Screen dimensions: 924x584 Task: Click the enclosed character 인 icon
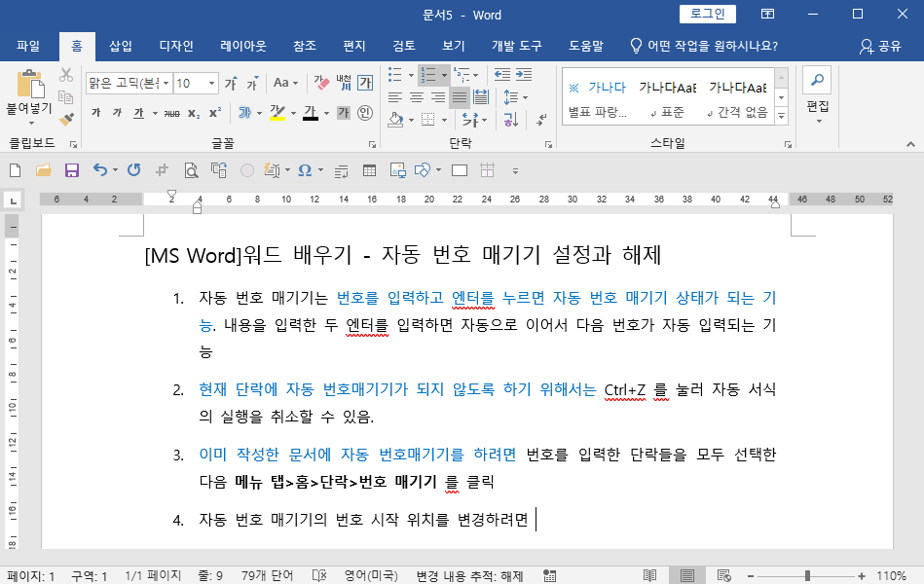(365, 113)
